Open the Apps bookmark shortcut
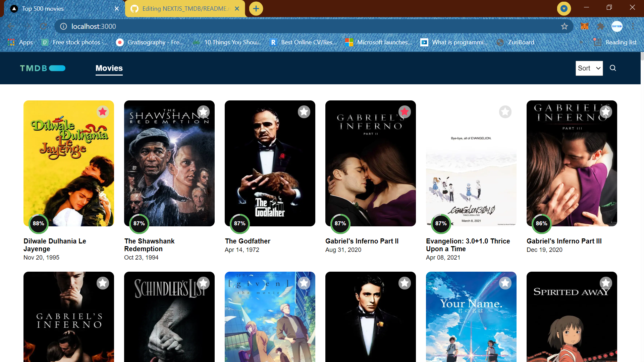This screenshot has height=362, width=644. point(20,42)
